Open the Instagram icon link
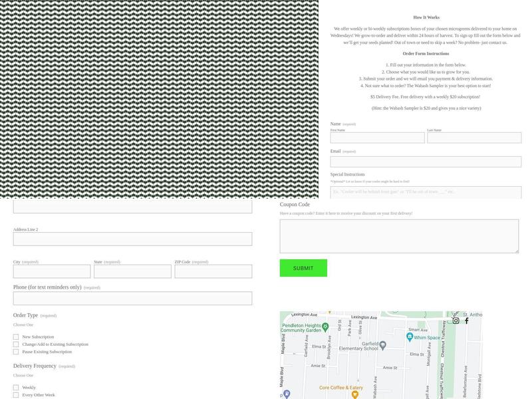 456,321
